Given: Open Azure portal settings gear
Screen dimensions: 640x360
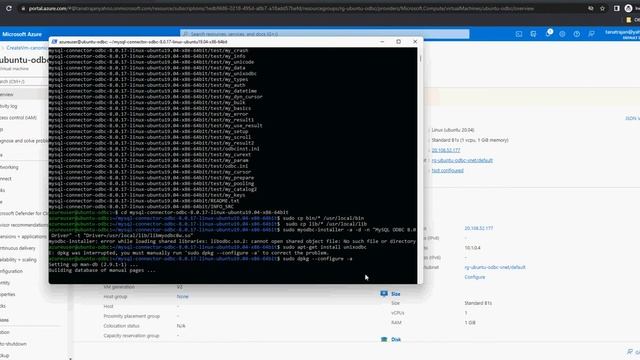Looking at the screenshot, I should (x=562, y=34).
